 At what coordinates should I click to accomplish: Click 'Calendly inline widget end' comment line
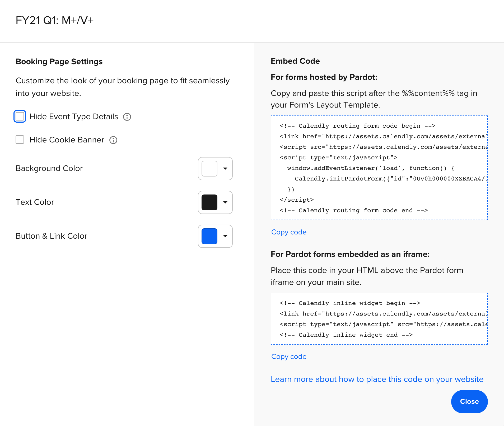346,335
